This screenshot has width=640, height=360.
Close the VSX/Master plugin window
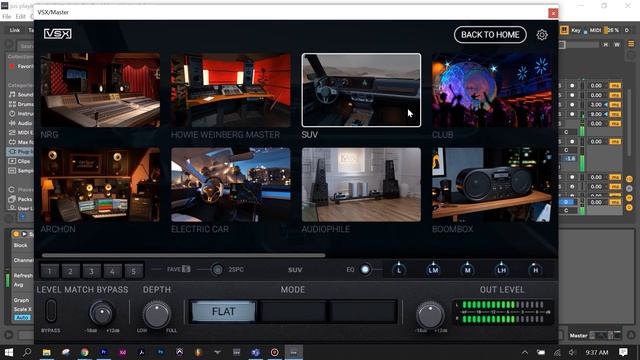[553, 13]
